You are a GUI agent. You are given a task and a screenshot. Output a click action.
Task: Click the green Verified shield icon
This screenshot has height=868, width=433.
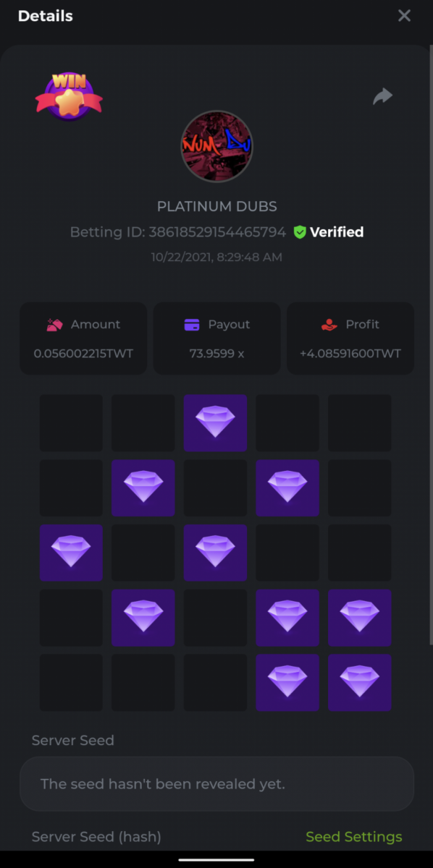point(300,232)
